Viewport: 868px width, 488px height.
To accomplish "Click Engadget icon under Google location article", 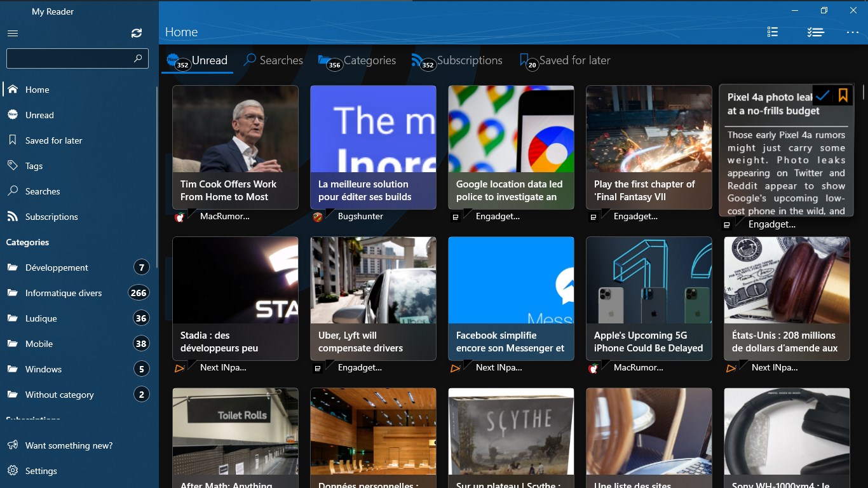I will pos(456,217).
